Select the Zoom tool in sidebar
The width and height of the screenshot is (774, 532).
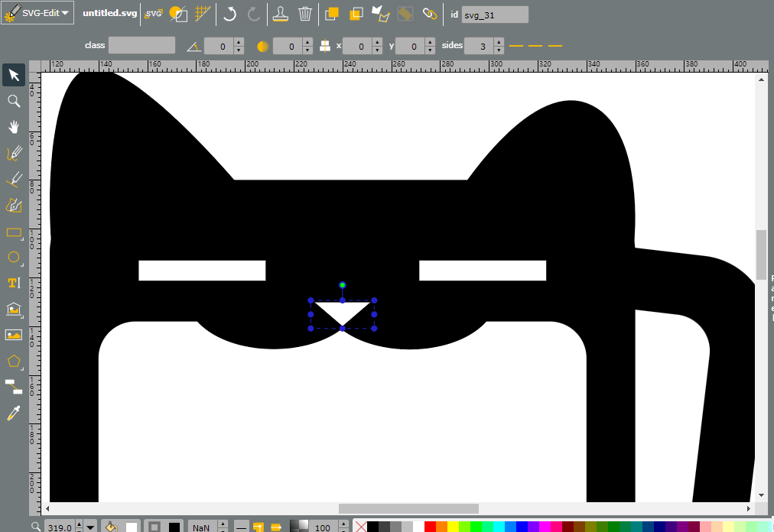click(x=14, y=101)
